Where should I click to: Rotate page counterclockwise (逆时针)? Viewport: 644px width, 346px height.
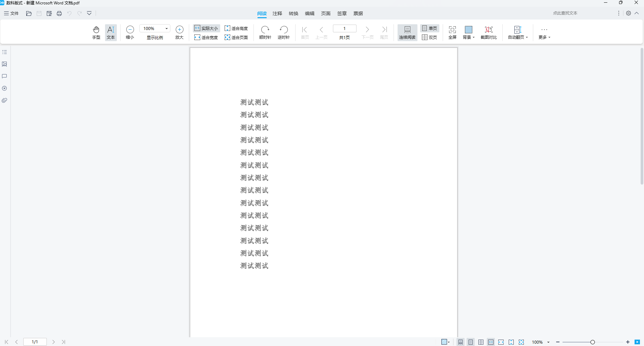tap(283, 32)
